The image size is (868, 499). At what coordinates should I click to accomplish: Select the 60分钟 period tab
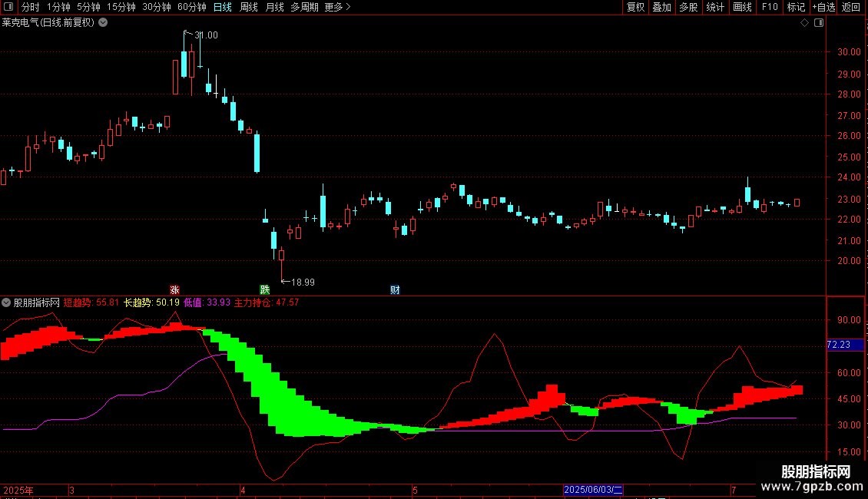coord(192,7)
